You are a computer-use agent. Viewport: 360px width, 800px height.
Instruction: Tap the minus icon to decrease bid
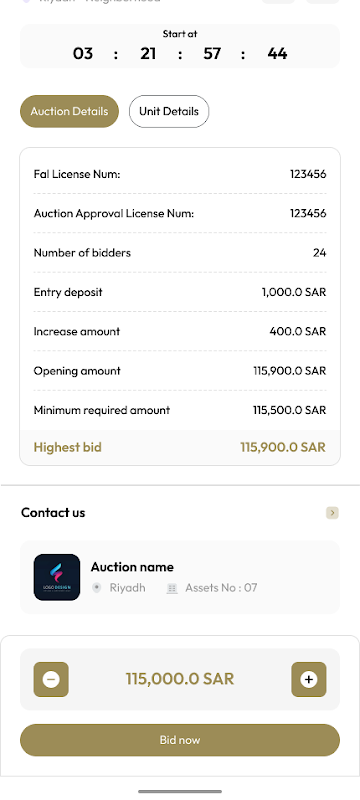click(x=51, y=679)
